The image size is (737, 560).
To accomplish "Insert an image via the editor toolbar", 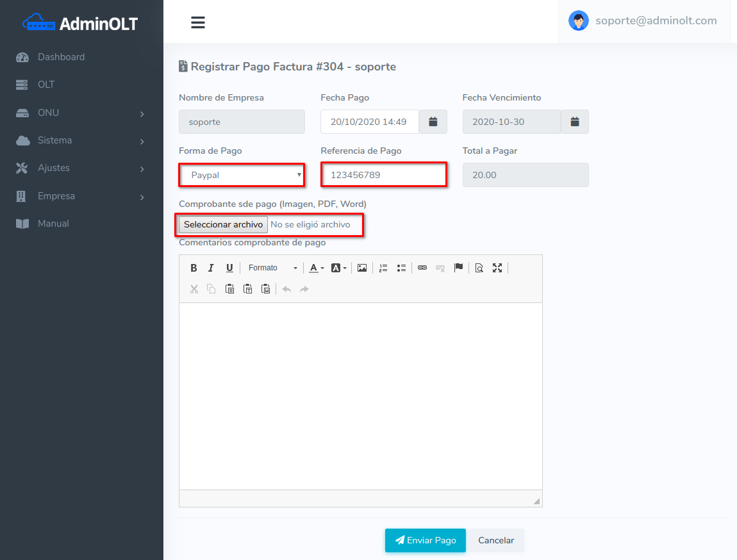I will (362, 268).
